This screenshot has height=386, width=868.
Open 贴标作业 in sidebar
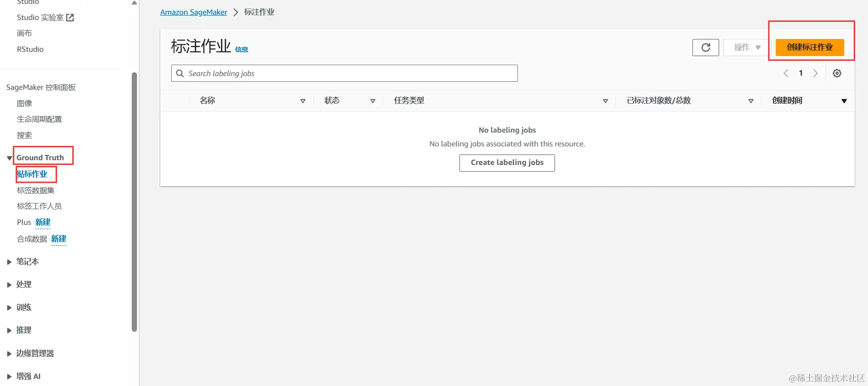click(32, 174)
